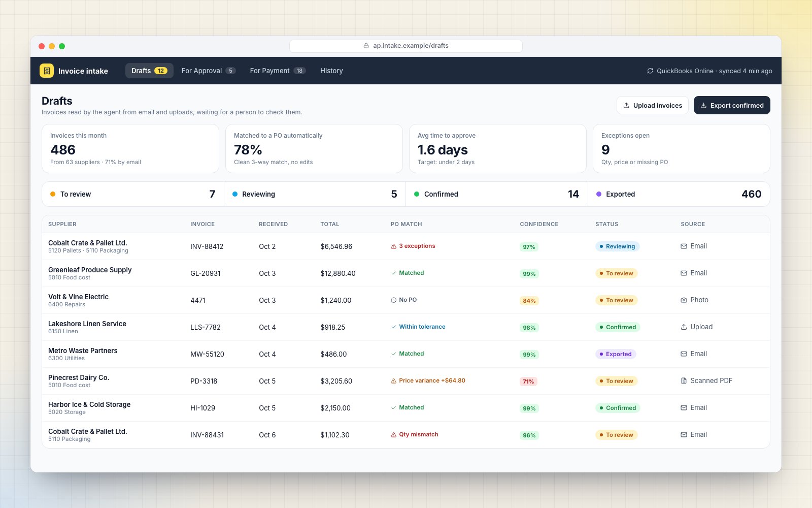Open the History tab

[x=331, y=71]
